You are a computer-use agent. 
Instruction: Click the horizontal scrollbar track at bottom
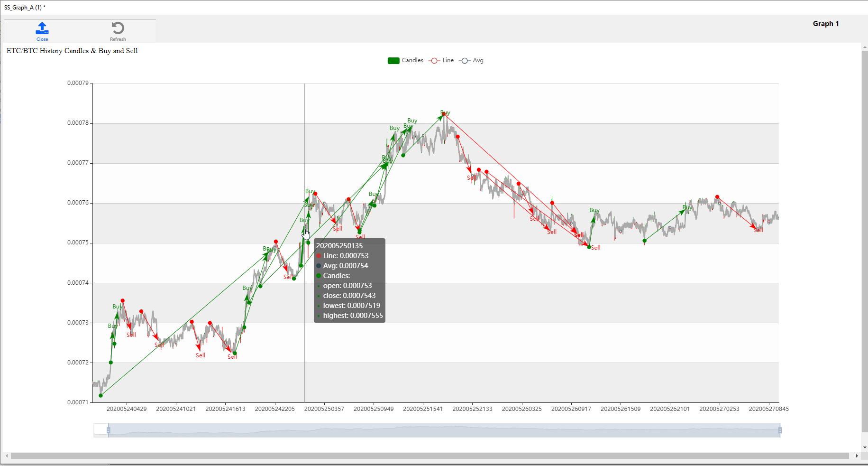pyautogui.click(x=427, y=456)
